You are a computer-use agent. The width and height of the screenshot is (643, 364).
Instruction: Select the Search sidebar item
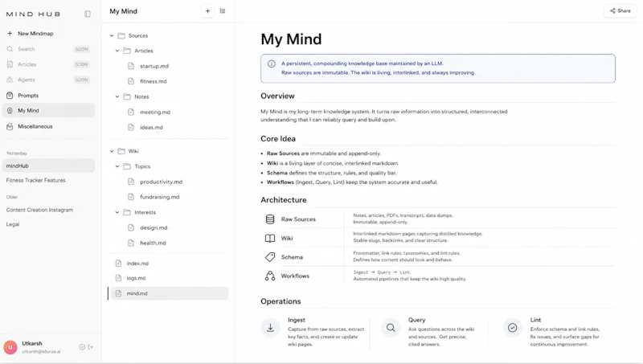(x=49, y=49)
